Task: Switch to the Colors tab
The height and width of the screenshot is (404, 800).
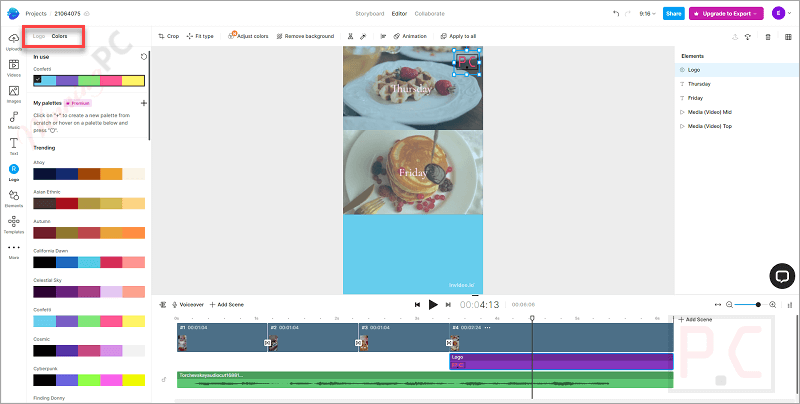Action: [59, 36]
